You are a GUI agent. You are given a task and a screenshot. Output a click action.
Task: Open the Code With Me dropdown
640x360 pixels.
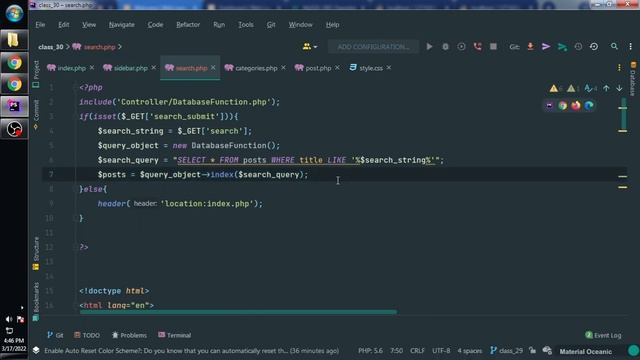coord(310,47)
